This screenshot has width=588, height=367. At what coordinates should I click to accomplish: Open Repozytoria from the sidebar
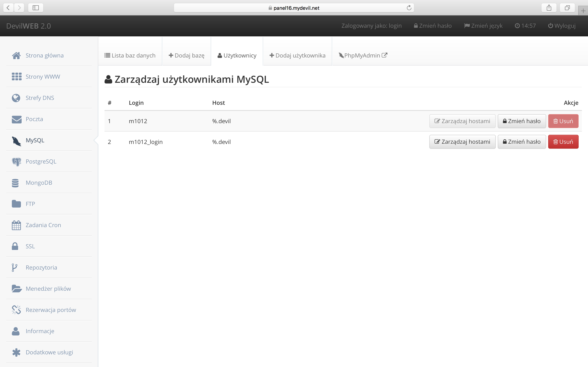pyautogui.click(x=41, y=267)
